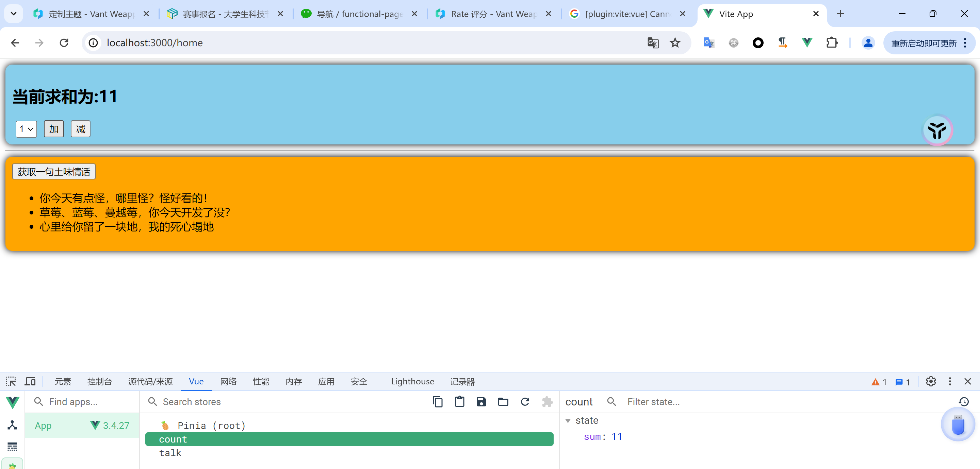Click the Vue devtools floating button on page

(x=937, y=130)
